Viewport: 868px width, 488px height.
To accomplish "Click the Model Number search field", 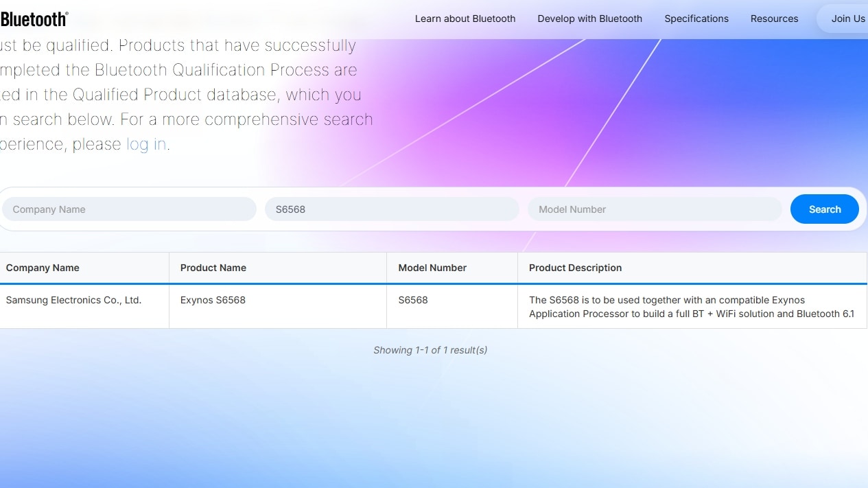I will [x=654, y=209].
